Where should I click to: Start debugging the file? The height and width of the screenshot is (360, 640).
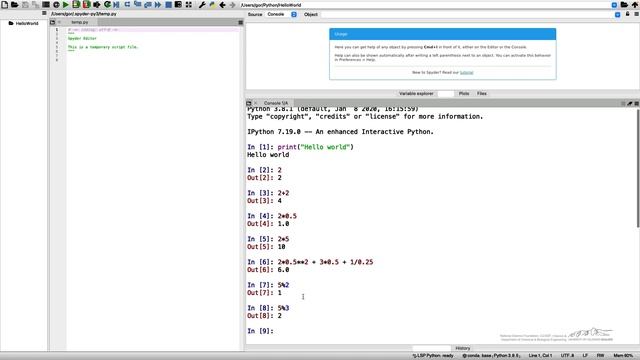click(116, 5)
